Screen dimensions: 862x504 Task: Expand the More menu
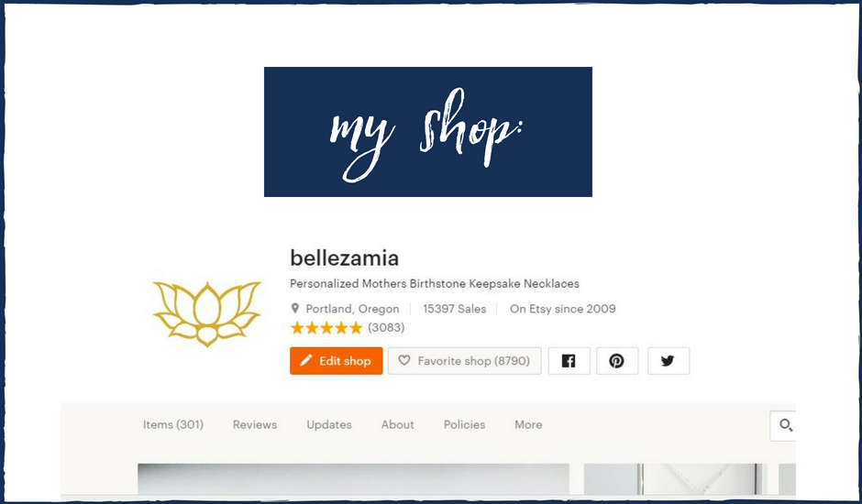pyautogui.click(x=528, y=425)
